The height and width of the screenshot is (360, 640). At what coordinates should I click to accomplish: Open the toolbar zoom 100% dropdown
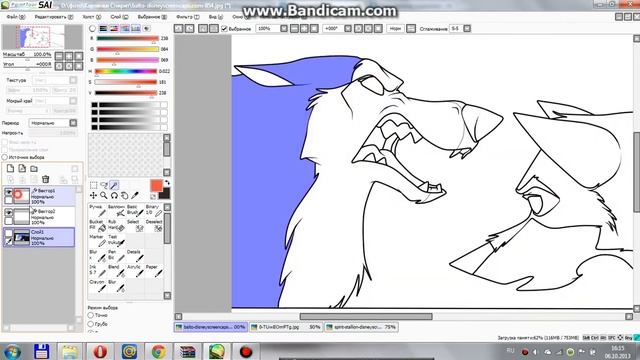coord(283,29)
